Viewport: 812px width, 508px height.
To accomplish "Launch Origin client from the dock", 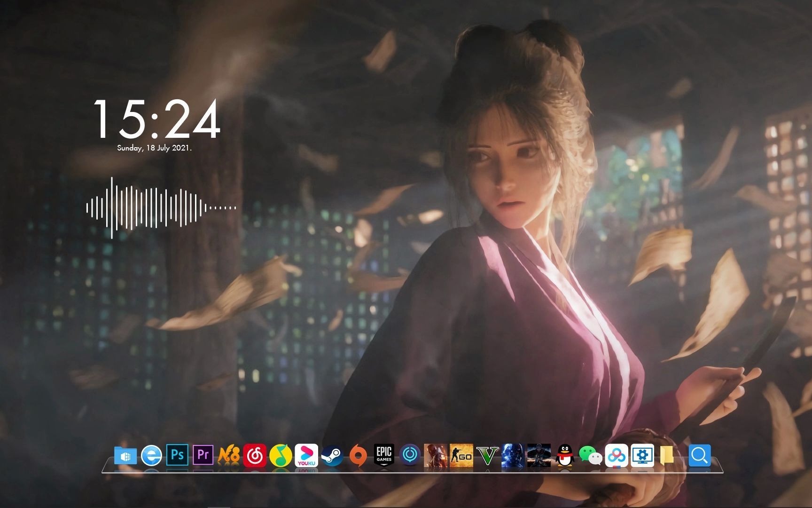I will click(358, 455).
